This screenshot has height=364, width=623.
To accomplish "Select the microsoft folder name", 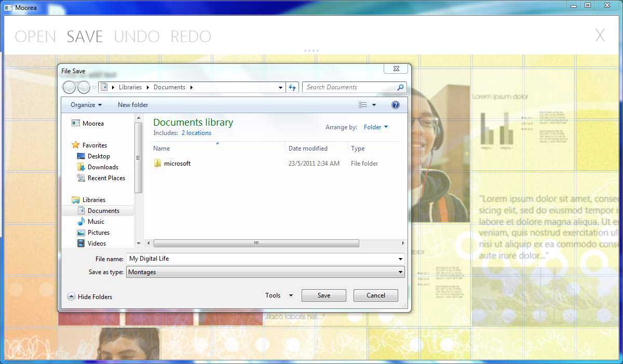I will pos(178,164).
